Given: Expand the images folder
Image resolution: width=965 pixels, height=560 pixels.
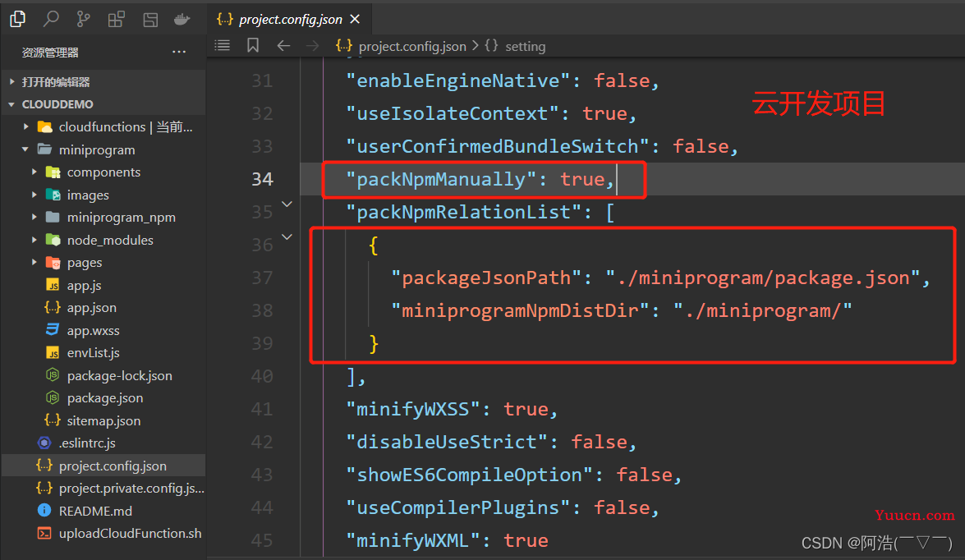Looking at the screenshot, I should pos(34,195).
